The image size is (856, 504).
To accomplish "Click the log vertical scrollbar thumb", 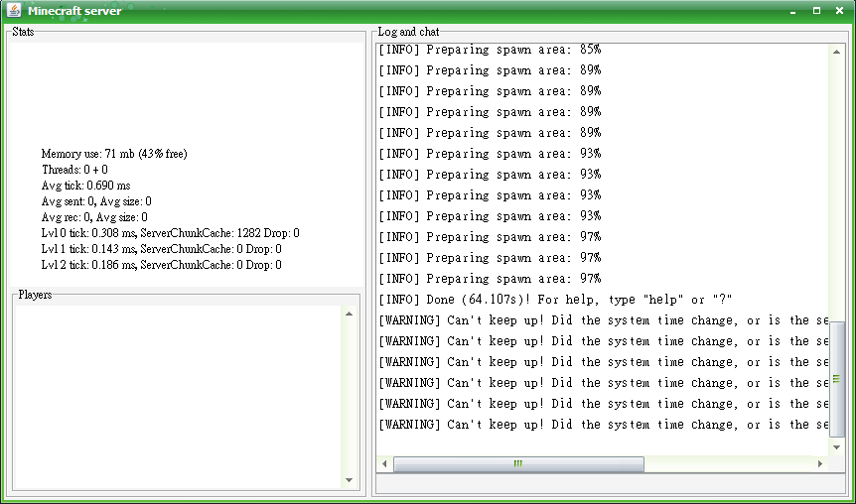I will click(836, 379).
